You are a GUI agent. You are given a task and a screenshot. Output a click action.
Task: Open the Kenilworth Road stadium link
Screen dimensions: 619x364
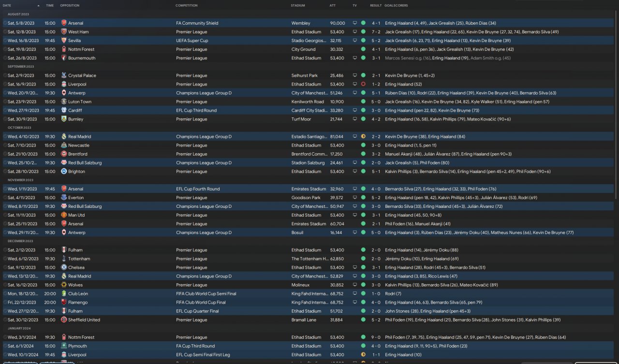click(x=308, y=102)
